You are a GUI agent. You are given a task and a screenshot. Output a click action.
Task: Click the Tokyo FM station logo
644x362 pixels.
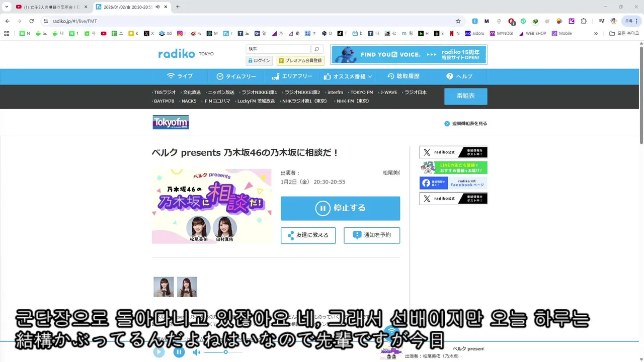pyautogui.click(x=171, y=122)
